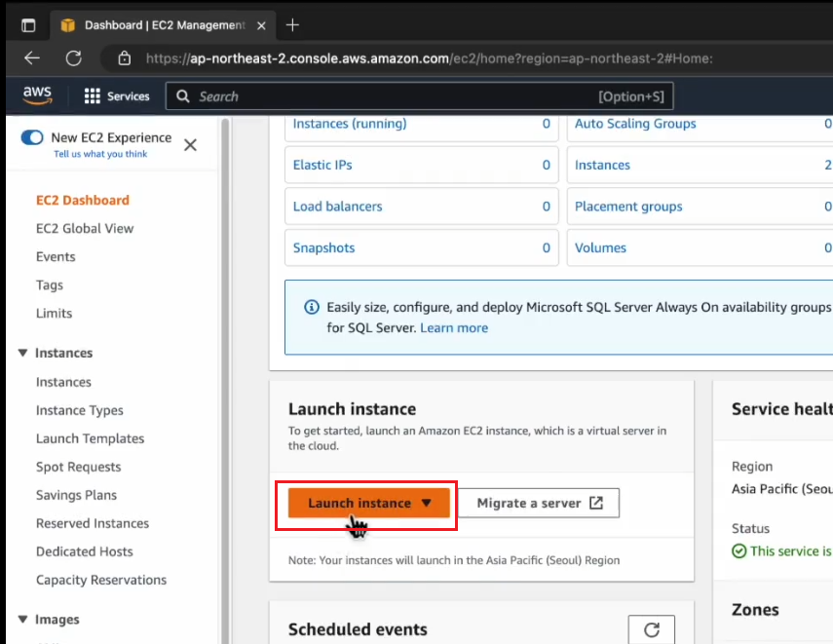Open Tags in sidebar

(x=50, y=285)
